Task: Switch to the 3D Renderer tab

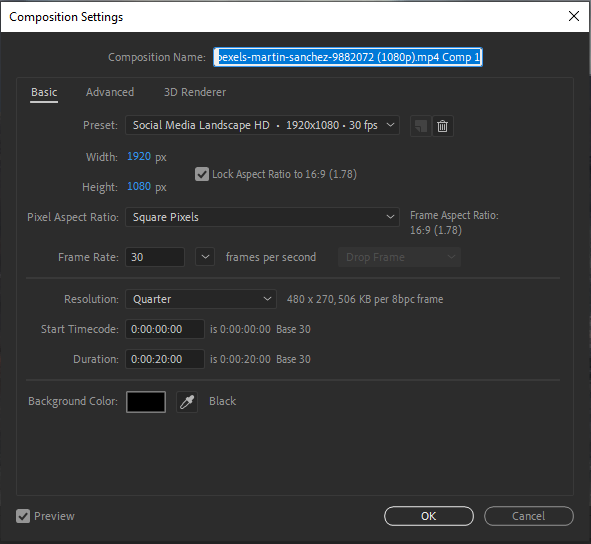Action: point(195,92)
